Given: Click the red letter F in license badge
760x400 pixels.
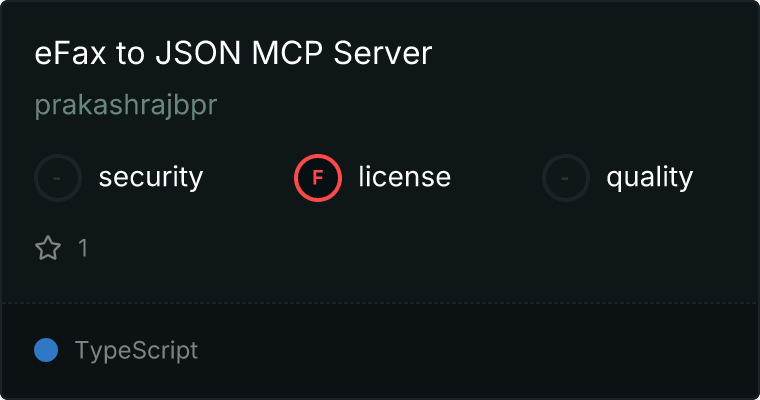Looking at the screenshot, I should coord(317,178).
